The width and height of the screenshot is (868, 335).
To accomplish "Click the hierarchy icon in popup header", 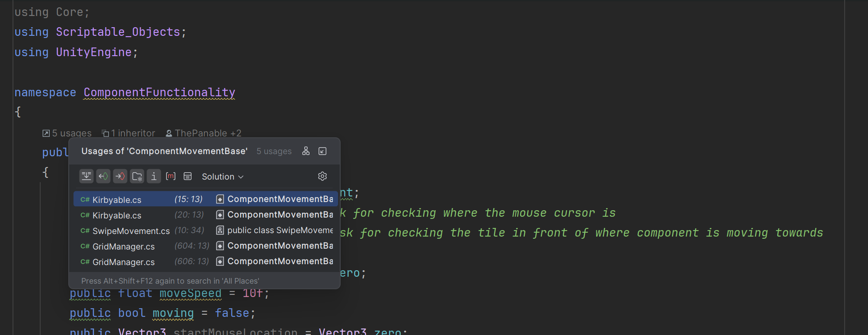I will click(306, 151).
